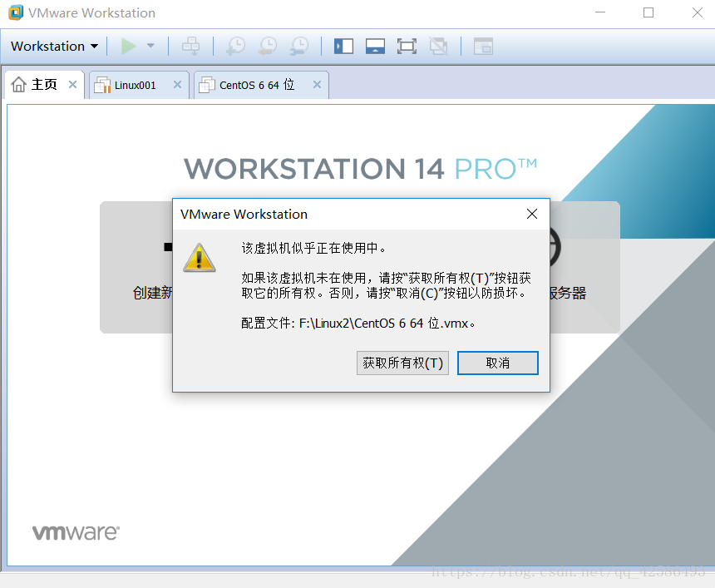Click the green Power On play button
The width and height of the screenshot is (715, 588).
(x=129, y=46)
